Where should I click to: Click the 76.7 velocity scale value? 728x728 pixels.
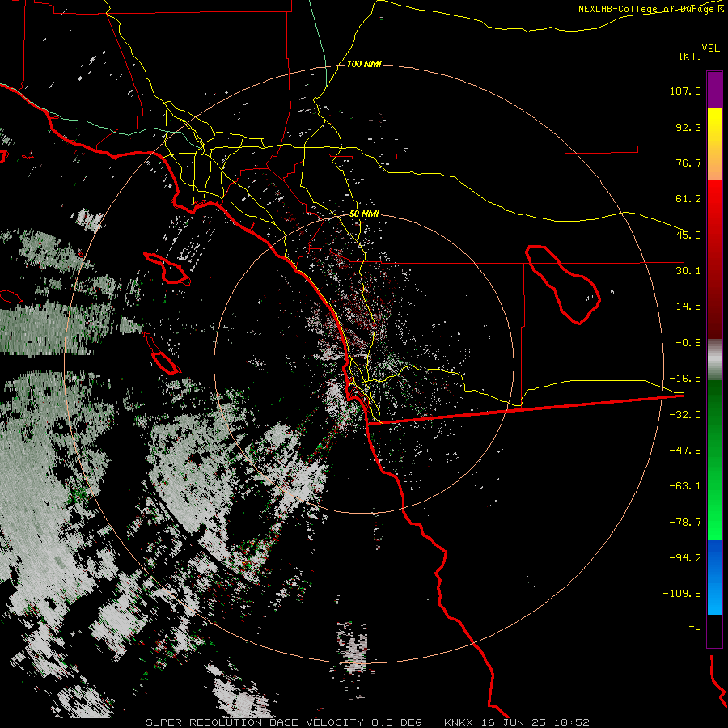[x=688, y=163]
